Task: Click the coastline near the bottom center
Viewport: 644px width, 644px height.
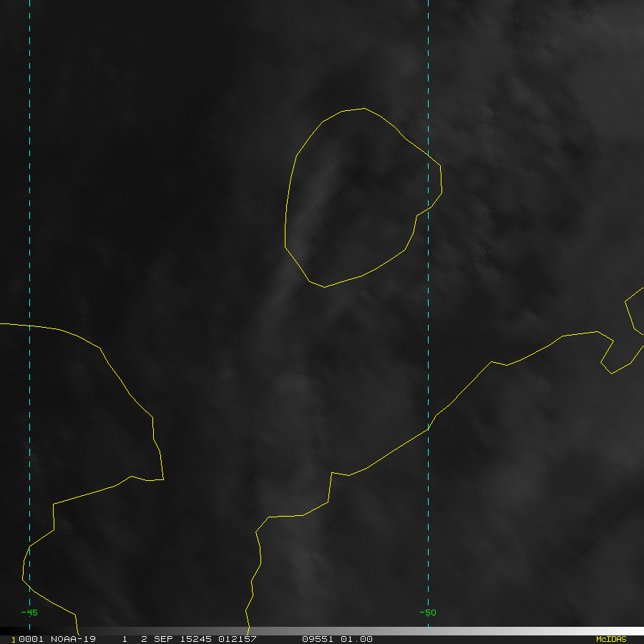Action: [286, 516]
